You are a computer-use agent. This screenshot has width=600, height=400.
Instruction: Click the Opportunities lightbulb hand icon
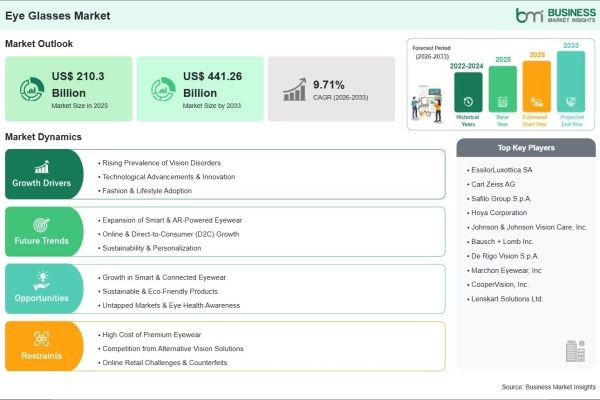42,281
